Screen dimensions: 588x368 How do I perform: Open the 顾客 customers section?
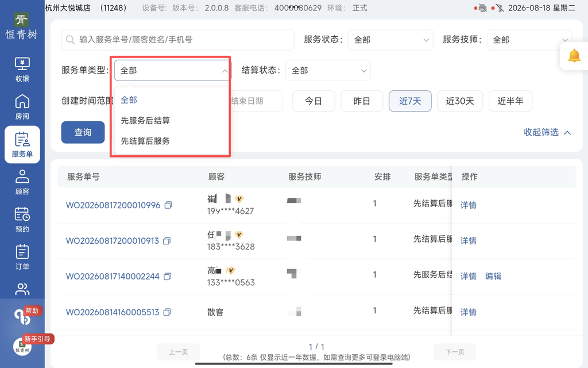(22, 182)
